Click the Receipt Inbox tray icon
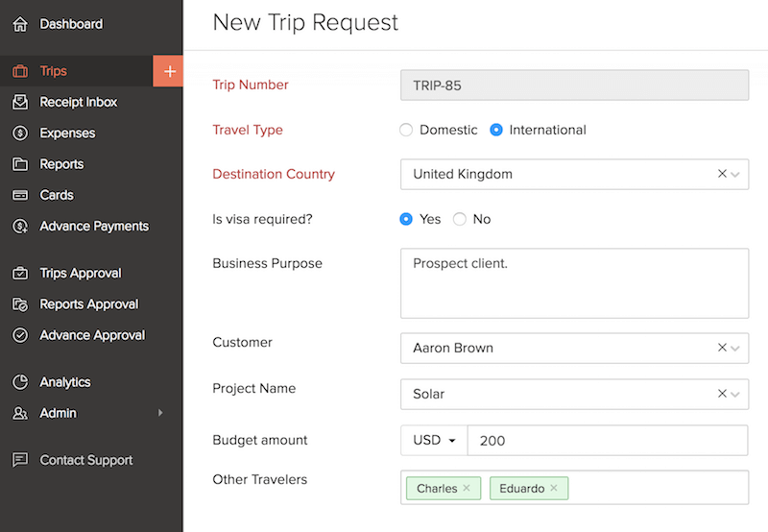The height and width of the screenshot is (532, 768). pos(20,102)
